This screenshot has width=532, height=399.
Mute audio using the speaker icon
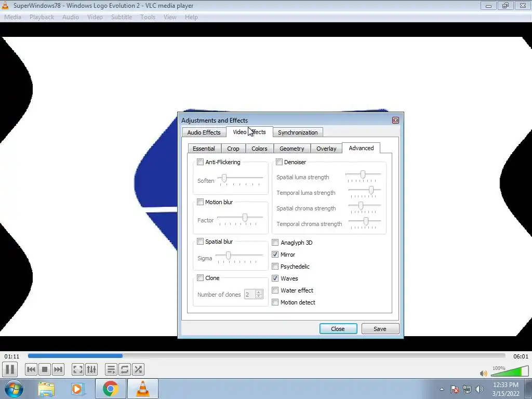point(483,373)
